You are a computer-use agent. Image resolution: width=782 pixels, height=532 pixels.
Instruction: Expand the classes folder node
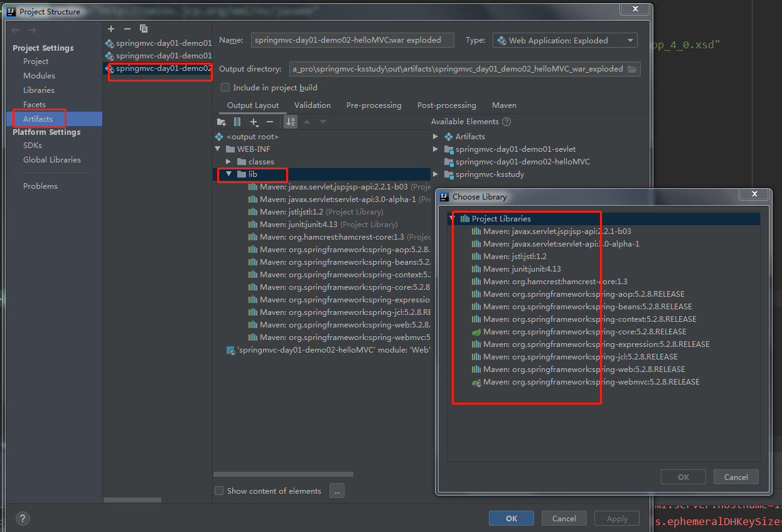click(x=229, y=162)
